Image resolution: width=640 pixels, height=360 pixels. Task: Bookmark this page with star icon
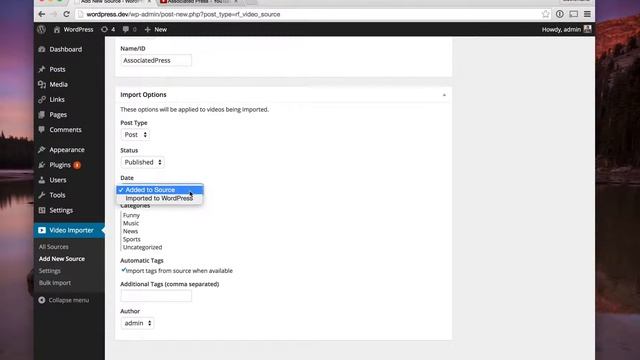pos(545,14)
